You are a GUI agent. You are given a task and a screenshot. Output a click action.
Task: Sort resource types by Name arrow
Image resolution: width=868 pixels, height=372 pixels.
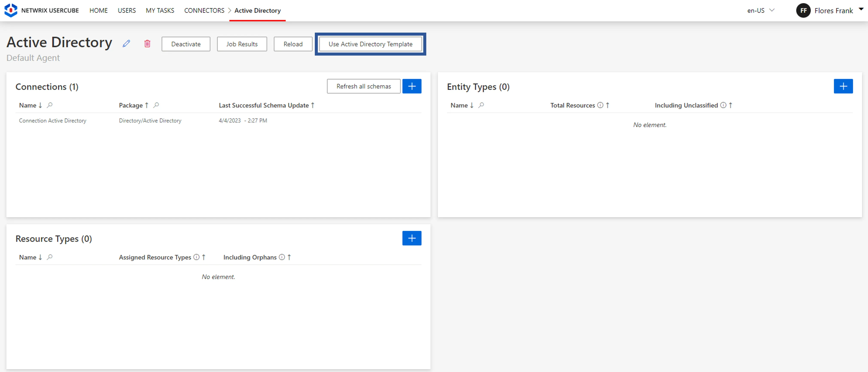pyautogui.click(x=40, y=257)
